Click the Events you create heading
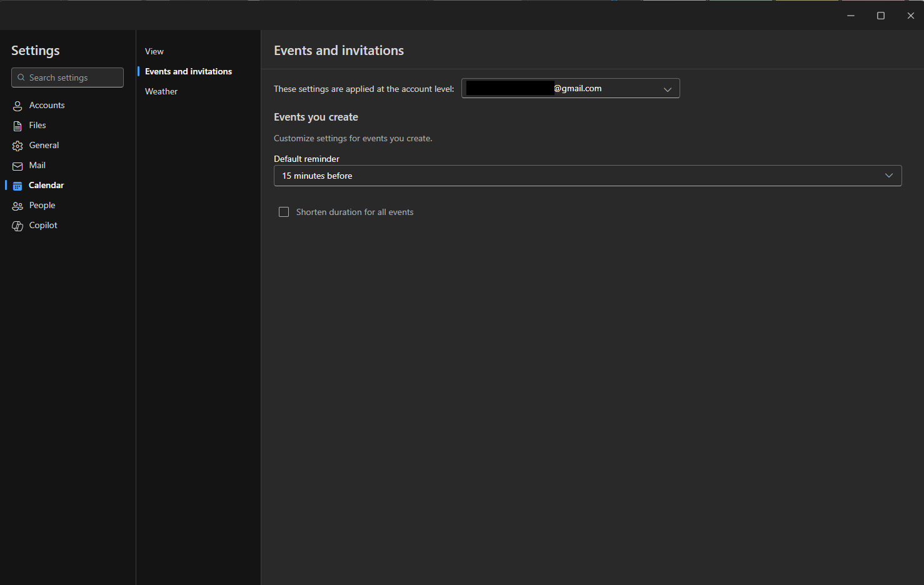 pyautogui.click(x=316, y=117)
